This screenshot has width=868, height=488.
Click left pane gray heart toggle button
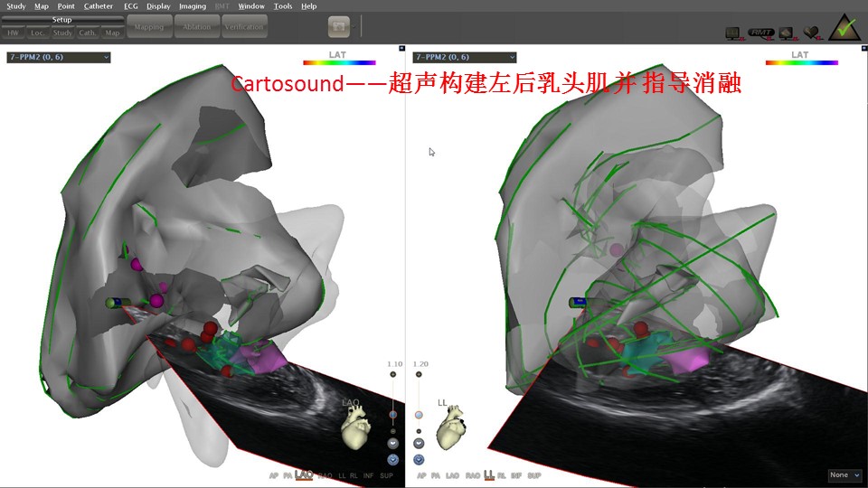pos(393,443)
